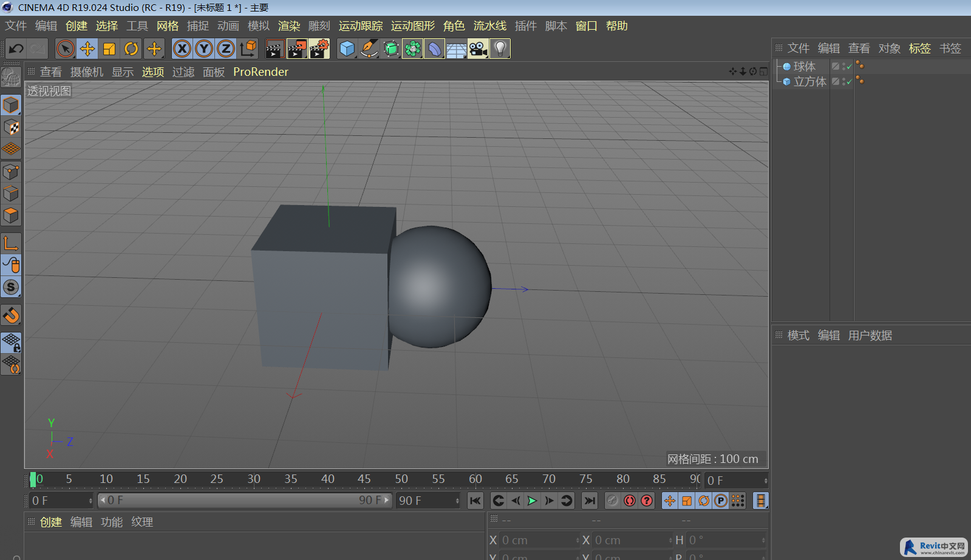Click Go to Start playback button
This screenshot has height=560, width=971.
[475, 501]
